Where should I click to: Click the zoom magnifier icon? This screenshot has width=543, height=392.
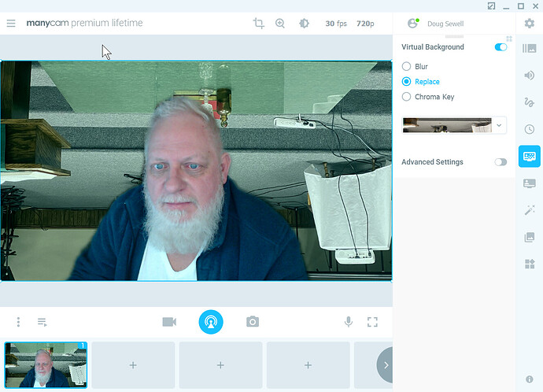pos(280,23)
